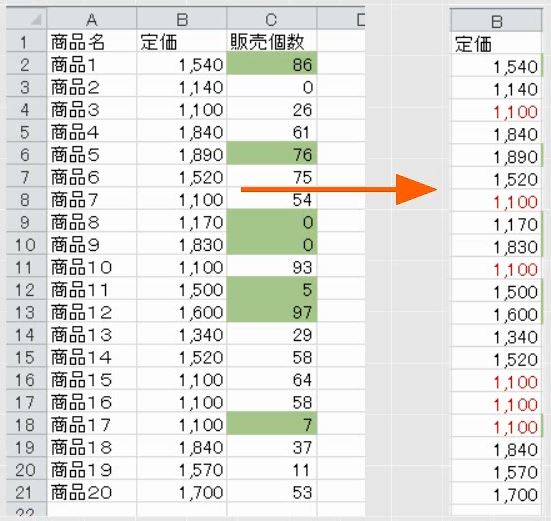551x521 pixels.
Task: Click green cell with value 86
Action: pyautogui.click(x=272, y=64)
